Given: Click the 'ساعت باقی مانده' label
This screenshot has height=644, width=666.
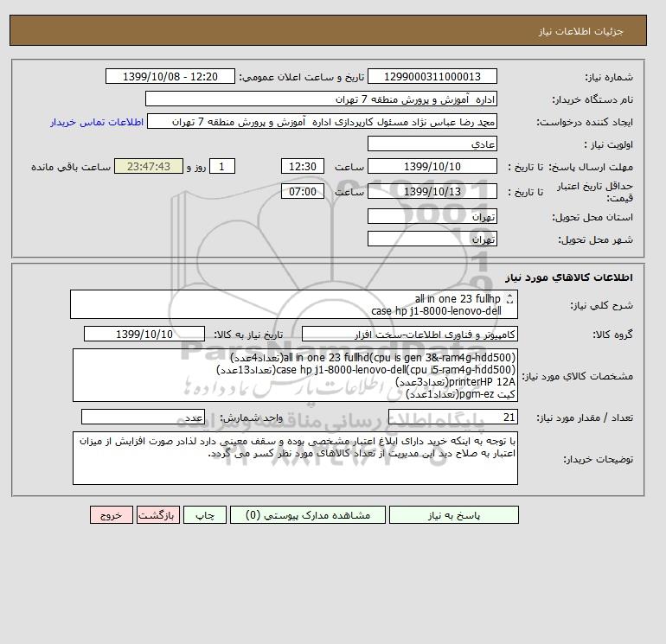Looking at the screenshot, I should pos(71,167).
